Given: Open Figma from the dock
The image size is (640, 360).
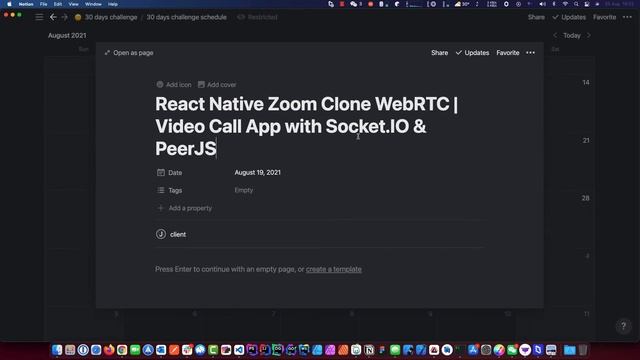Looking at the screenshot, I should click(382, 350).
